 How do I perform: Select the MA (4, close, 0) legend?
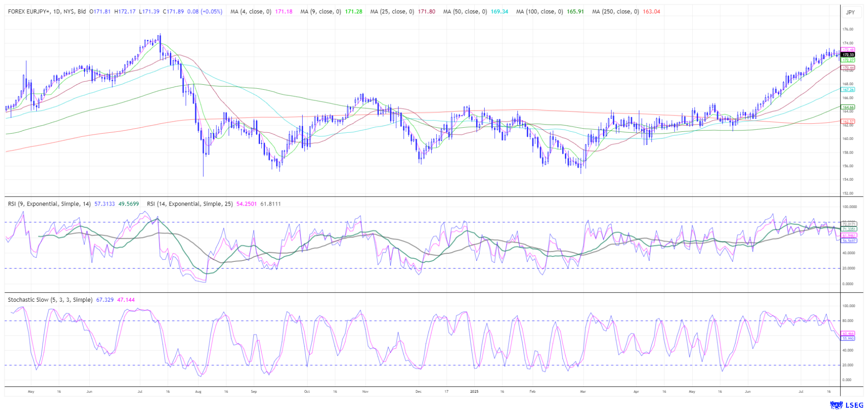click(251, 12)
